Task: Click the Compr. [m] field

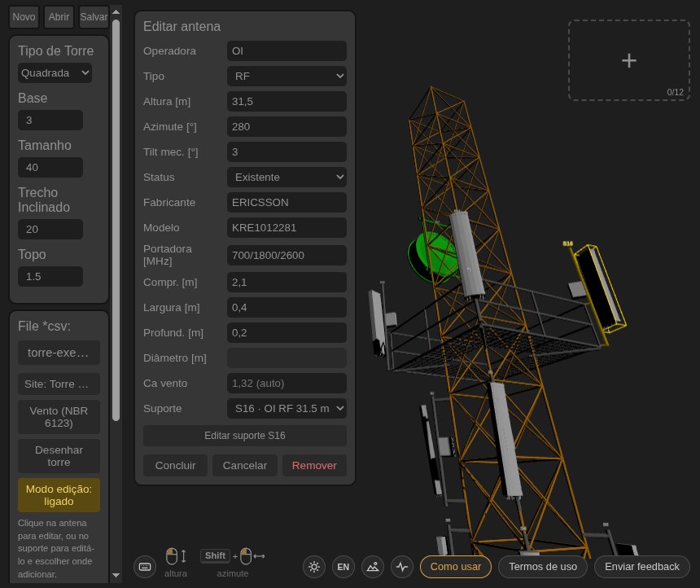Action: [x=287, y=283]
